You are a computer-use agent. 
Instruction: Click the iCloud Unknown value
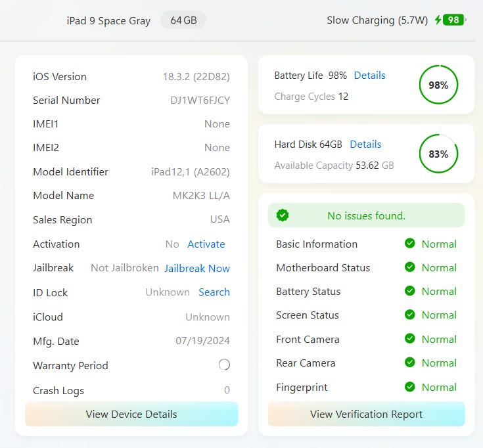pos(208,317)
